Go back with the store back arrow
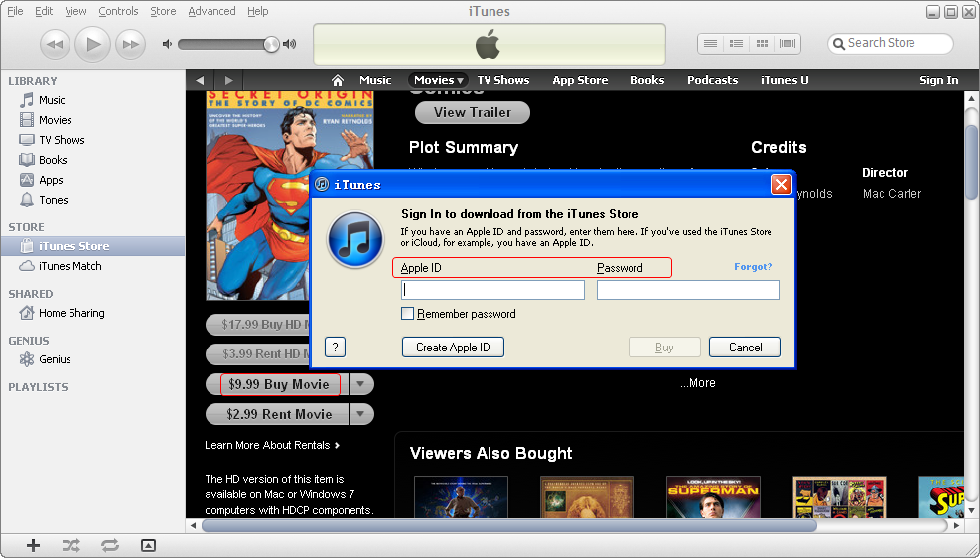980x558 pixels. [x=200, y=80]
